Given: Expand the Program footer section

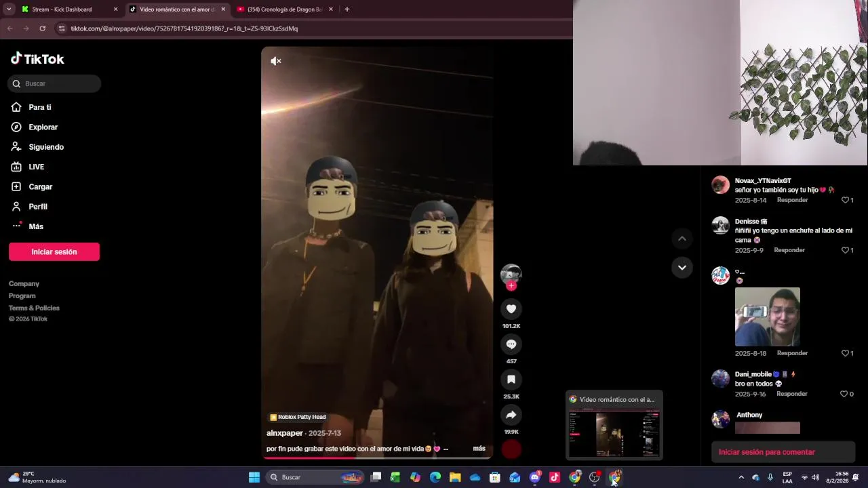Looking at the screenshot, I should tap(22, 296).
